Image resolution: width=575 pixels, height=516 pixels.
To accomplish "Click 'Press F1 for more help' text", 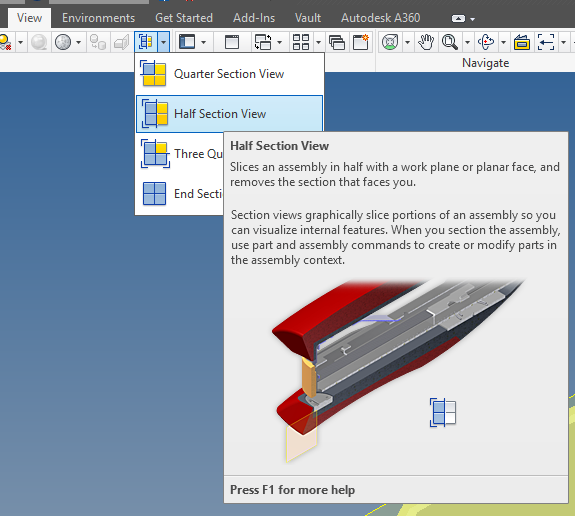I will coord(292,490).
